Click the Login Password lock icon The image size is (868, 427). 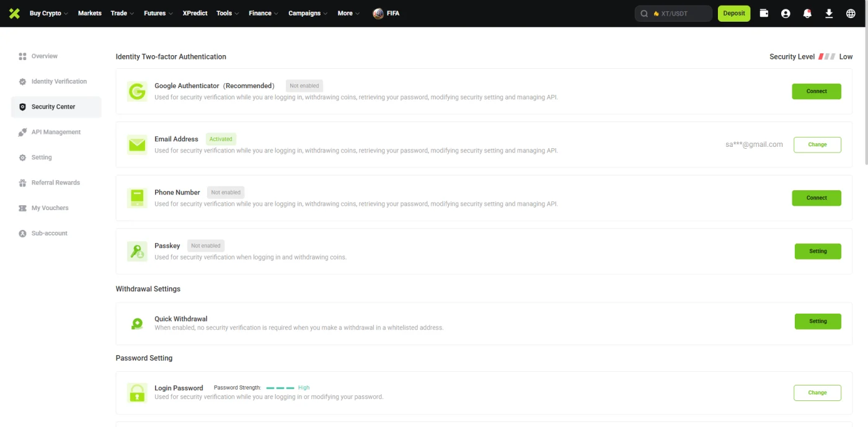tap(137, 393)
